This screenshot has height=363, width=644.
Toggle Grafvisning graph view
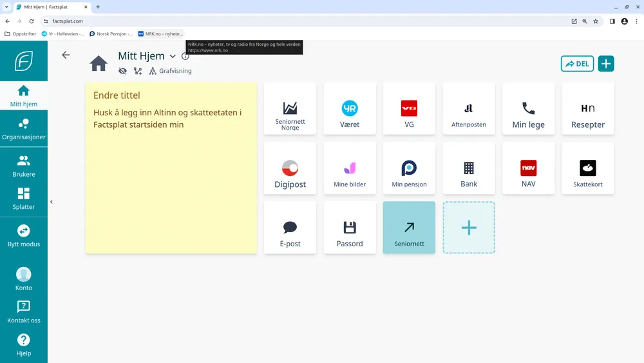pyautogui.click(x=171, y=71)
